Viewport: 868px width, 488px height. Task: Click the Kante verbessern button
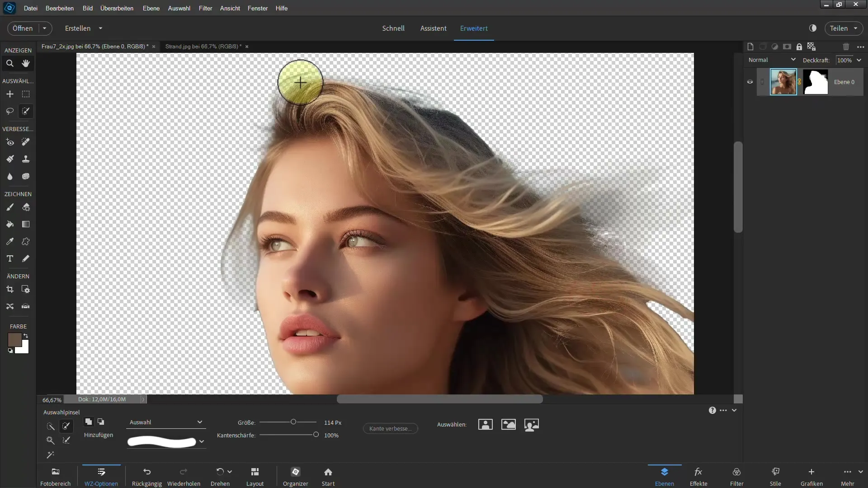[x=390, y=428]
